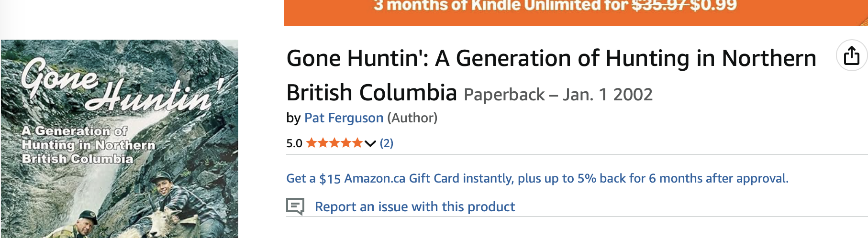Click the 5.0 rating number
868x238 pixels.
coord(294,143)
